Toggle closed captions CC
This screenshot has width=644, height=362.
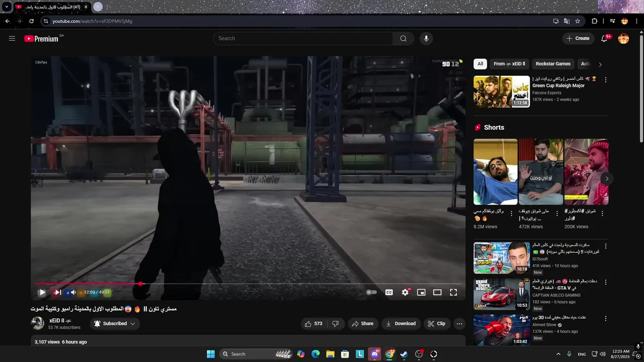(x=389, y=292)
